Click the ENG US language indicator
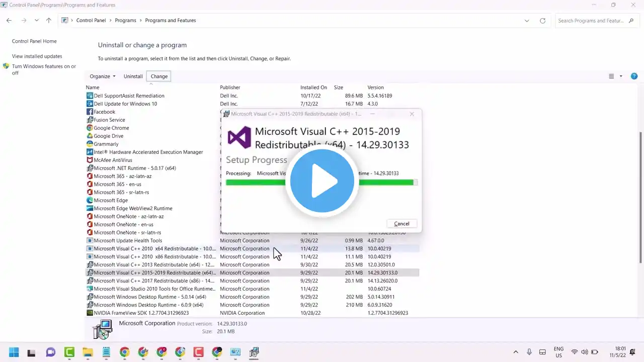This screenshot has height=362, width=644. [558, 352]
